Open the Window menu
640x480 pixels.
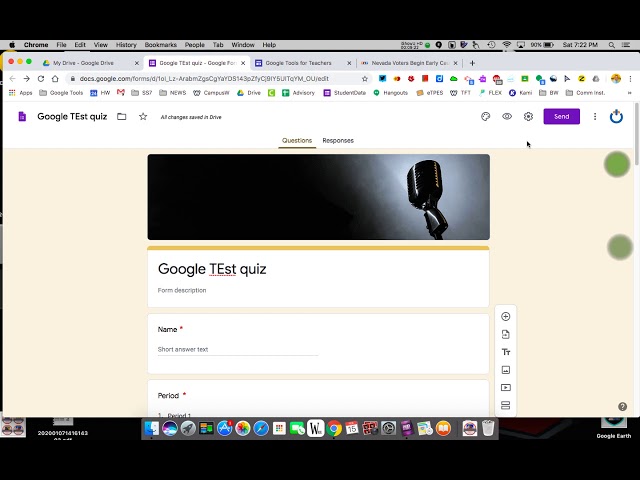243,45
